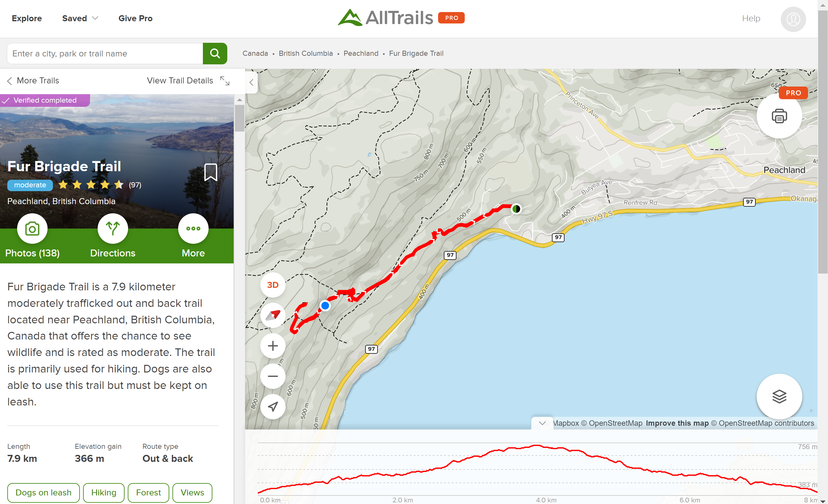Go back to More Trails
828x504 pixels.
(x=33, y=81)
